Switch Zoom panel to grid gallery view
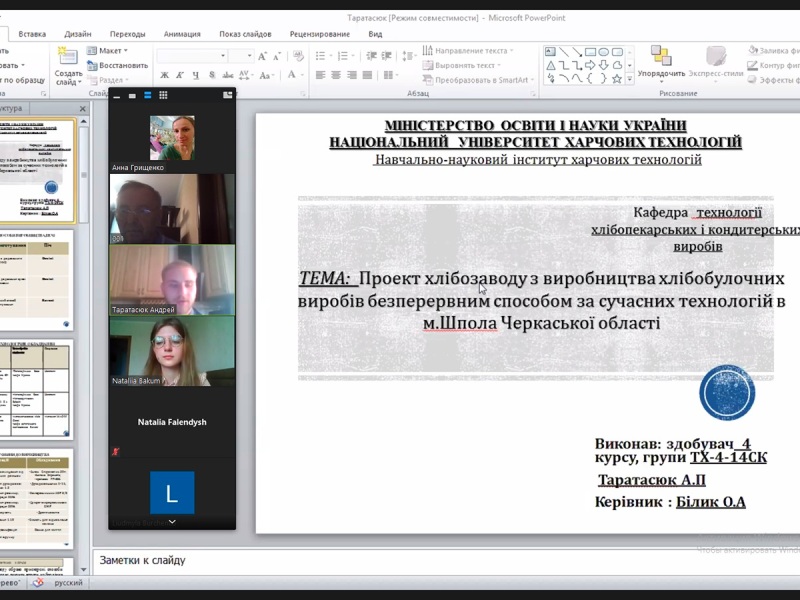Screen dimensions: 800x600 point(163,95)
